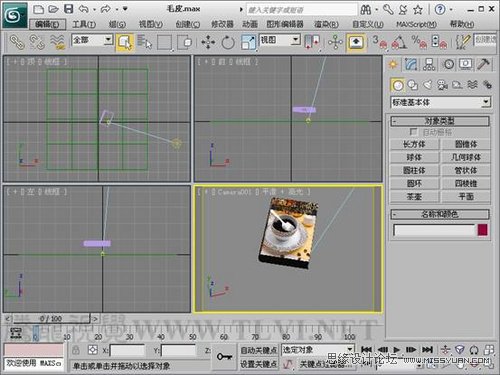500x375 pixels.
Task: Open Select by Name list icon
Action: (144, 42)
